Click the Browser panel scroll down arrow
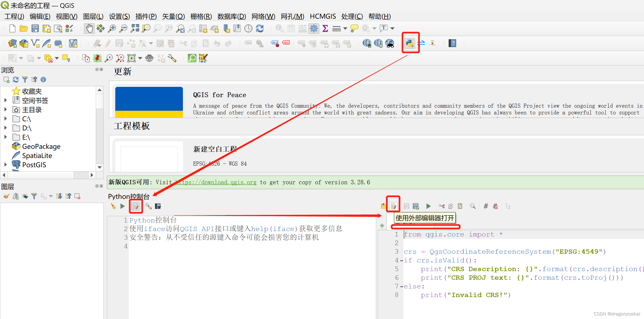Viewport: 644px width, 319px height. pos(100,167)
